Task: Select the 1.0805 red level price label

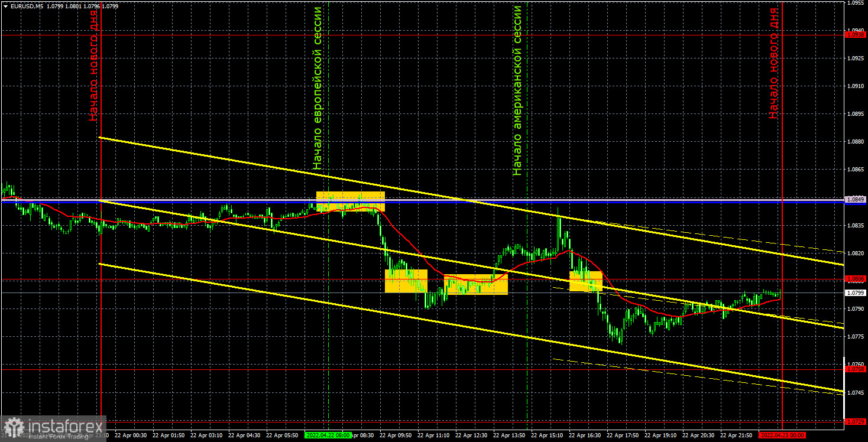Action: [x=856, y=279]
